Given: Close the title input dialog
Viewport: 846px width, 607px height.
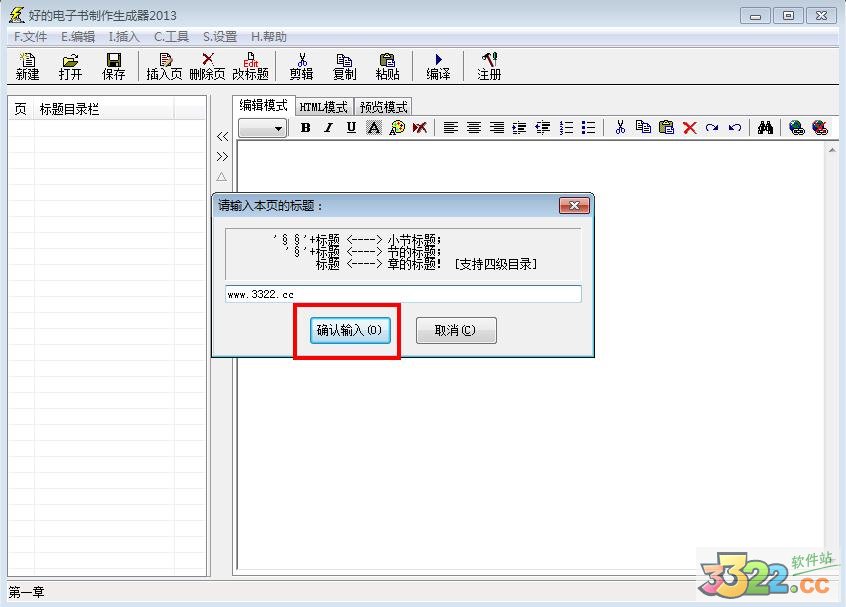Looking at the screenshot, I should [574, 206].
